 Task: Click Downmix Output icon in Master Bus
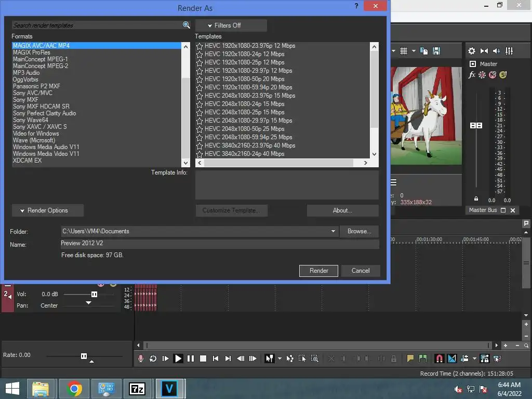point(484,51)
